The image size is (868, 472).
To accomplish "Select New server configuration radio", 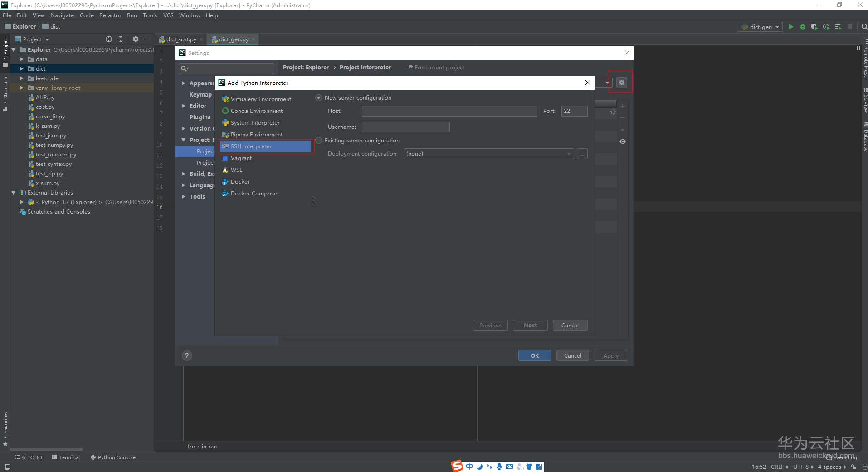I will pos(319,98).
